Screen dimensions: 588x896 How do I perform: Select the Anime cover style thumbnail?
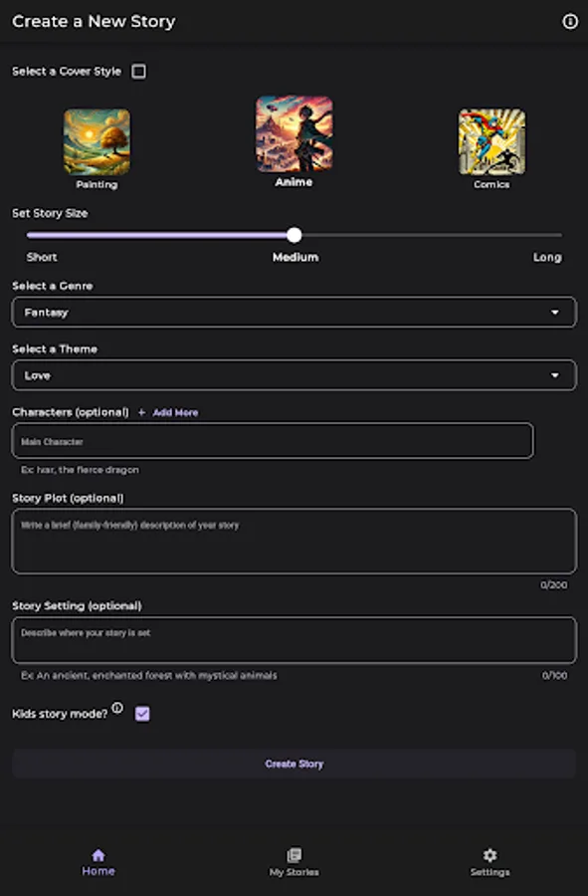point(294,133)
